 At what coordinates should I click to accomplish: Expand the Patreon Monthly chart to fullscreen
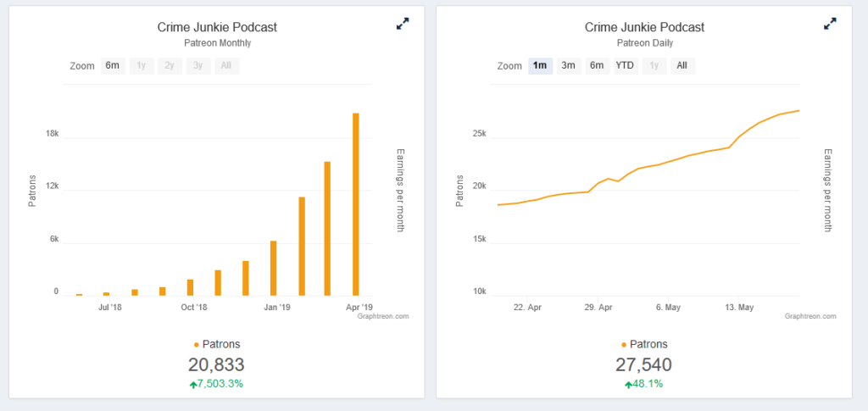pyautogui.click(x=403, y=24)
